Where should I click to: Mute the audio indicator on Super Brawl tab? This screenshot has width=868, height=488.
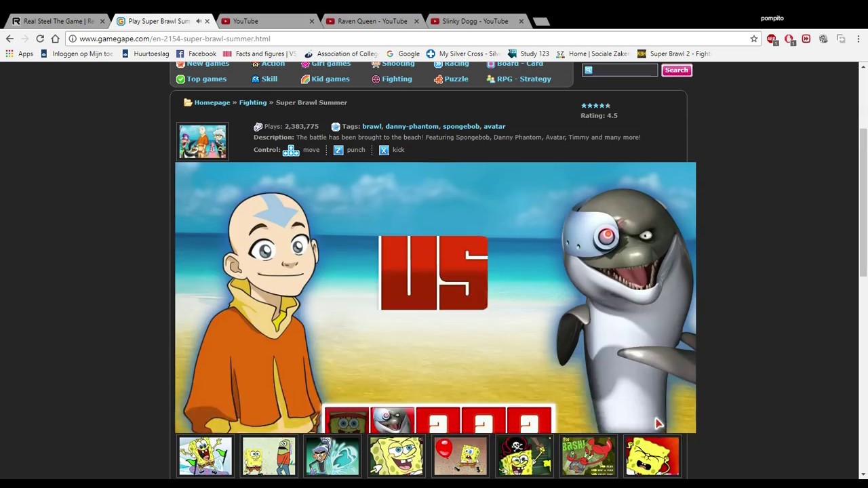pyautogui.click(x=198, y=21)
